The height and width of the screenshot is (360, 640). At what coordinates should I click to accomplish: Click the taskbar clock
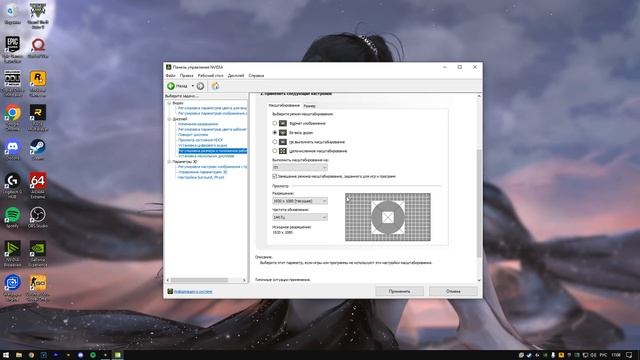click(616, 355)
